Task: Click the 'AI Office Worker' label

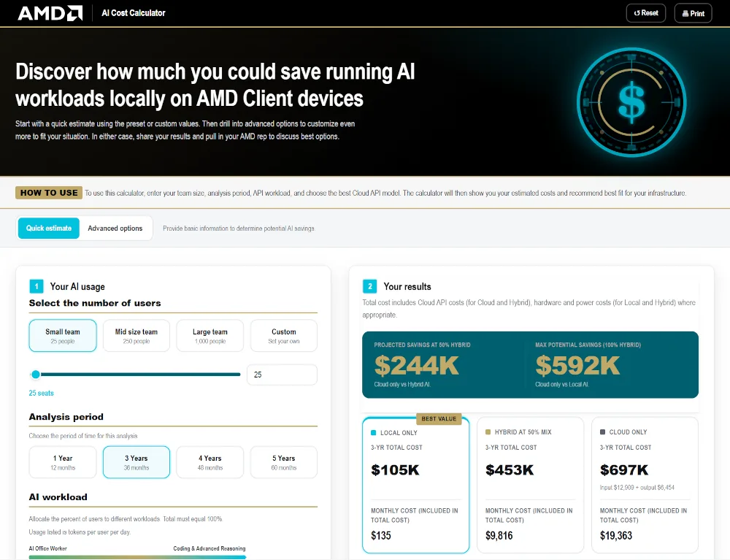Action: [48, 548]
